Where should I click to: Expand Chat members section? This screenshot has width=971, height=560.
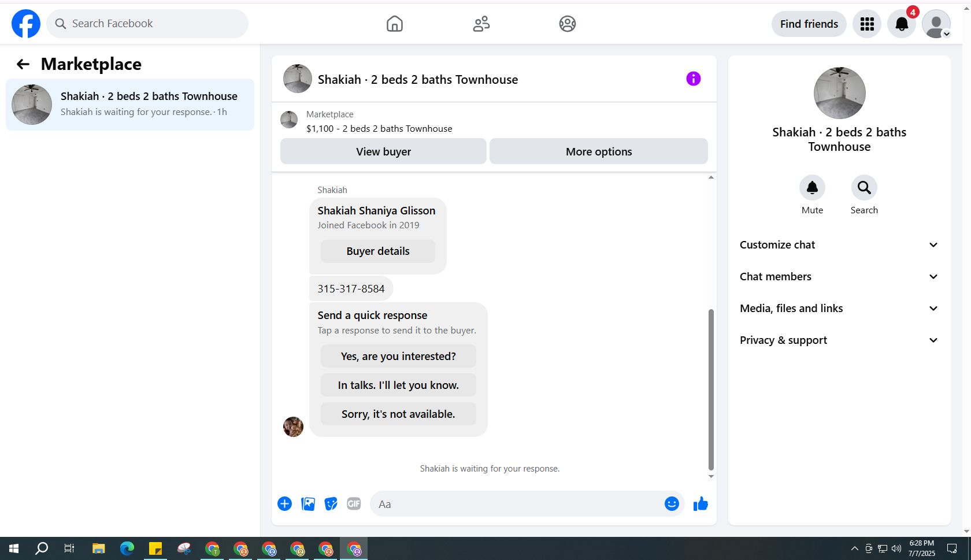[839, 277]
